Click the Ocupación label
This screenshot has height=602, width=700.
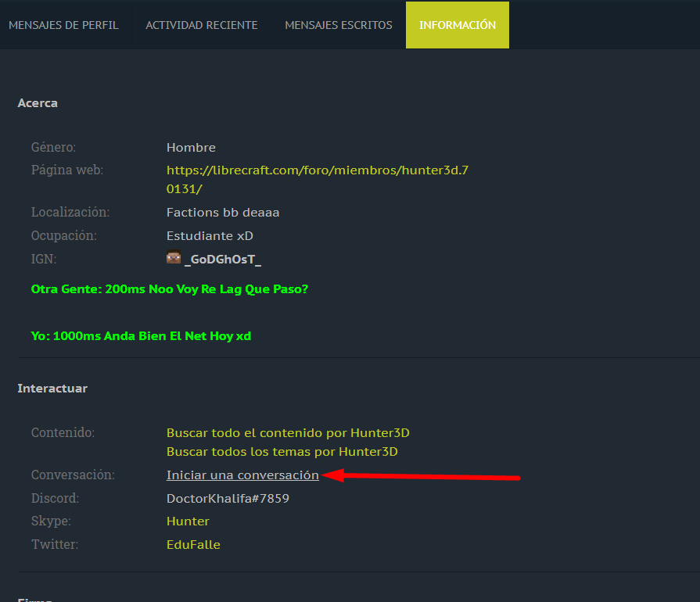64,235
